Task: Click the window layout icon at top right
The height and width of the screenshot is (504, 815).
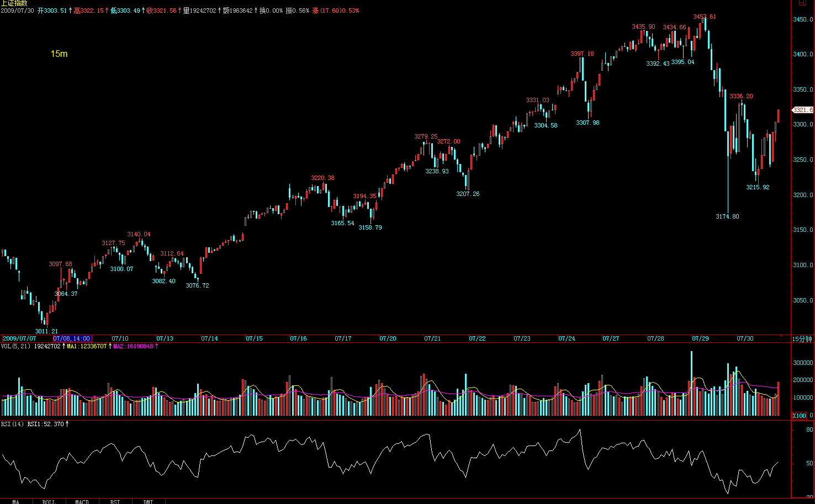Action: click(x=803, y=3)
